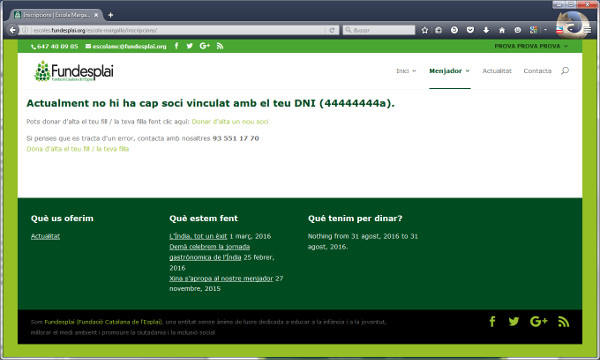The width and height of the screenshot is (600, 360).
Task: Close the Inscripcions browser tab
Action: (x=96, y=15)
